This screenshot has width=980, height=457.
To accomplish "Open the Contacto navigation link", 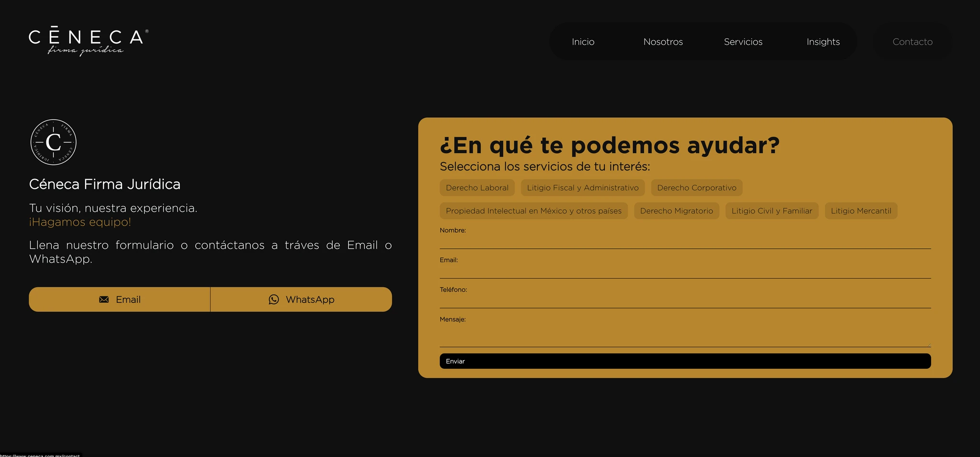I will (912, 42).
